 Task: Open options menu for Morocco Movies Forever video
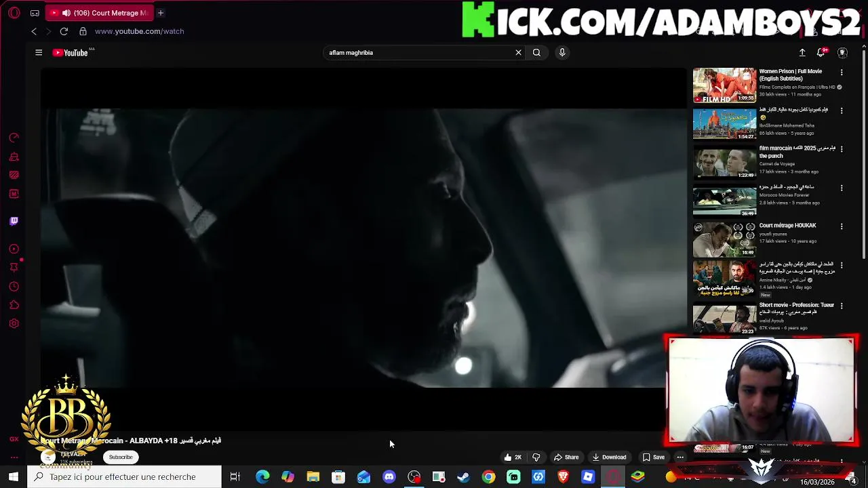[842, 188]
